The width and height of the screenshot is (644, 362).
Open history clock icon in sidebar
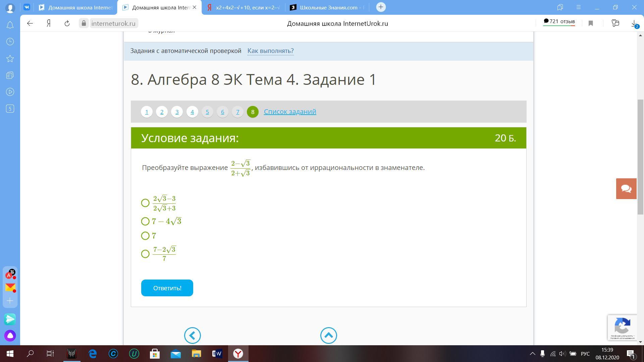click(10, 42)
